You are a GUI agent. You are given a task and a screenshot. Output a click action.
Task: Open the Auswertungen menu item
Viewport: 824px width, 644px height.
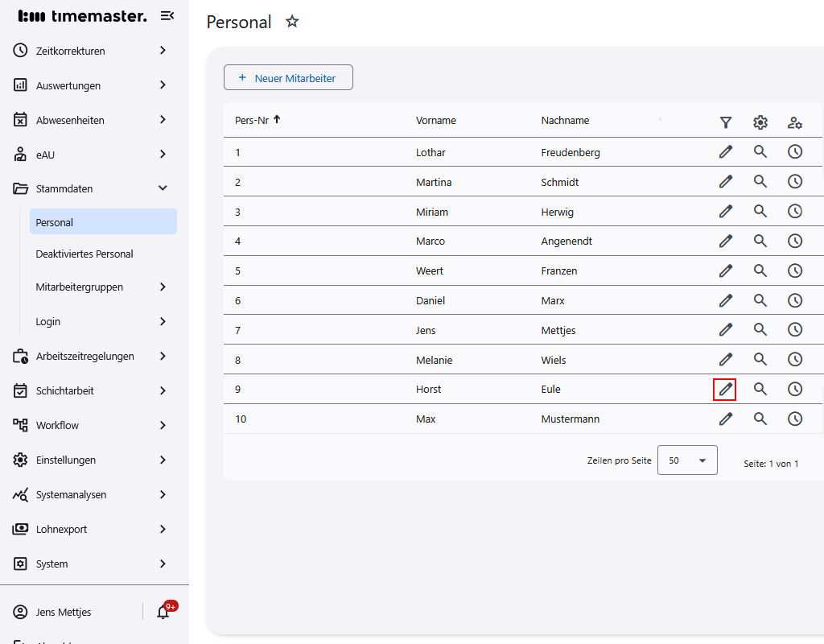pos(68,85)
